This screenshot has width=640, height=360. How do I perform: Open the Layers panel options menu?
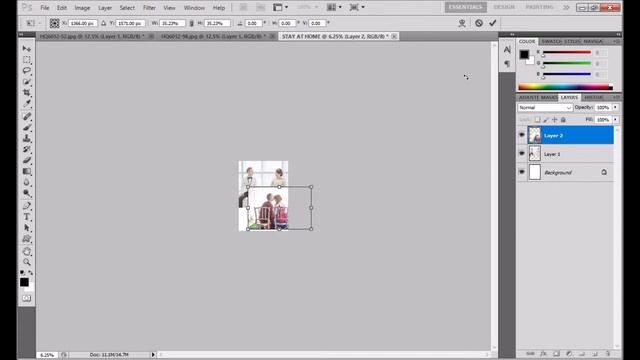pyautogui.click(x=616, y=97)
